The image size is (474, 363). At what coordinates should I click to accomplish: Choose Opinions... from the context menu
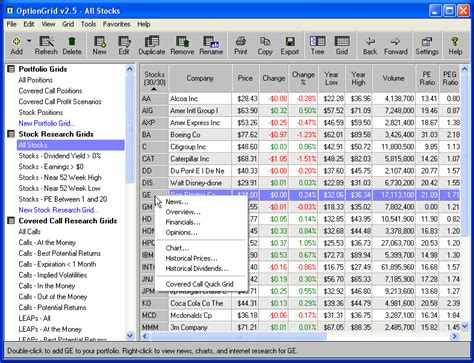click(x=201, y=233)
